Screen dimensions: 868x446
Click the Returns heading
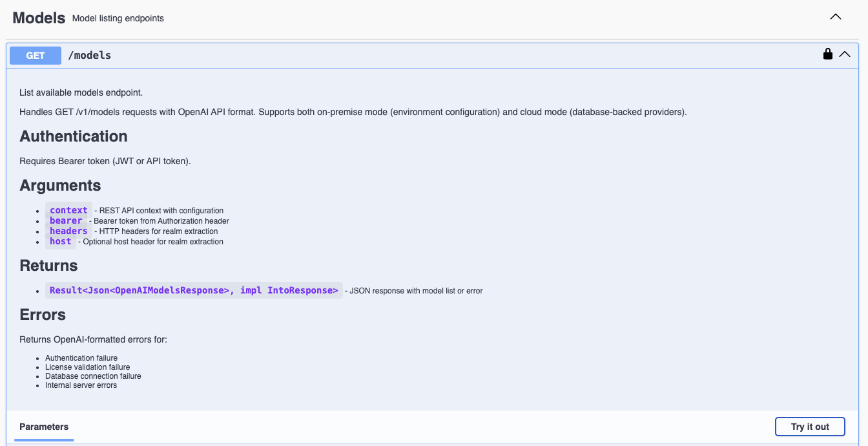tap(48, 266)
